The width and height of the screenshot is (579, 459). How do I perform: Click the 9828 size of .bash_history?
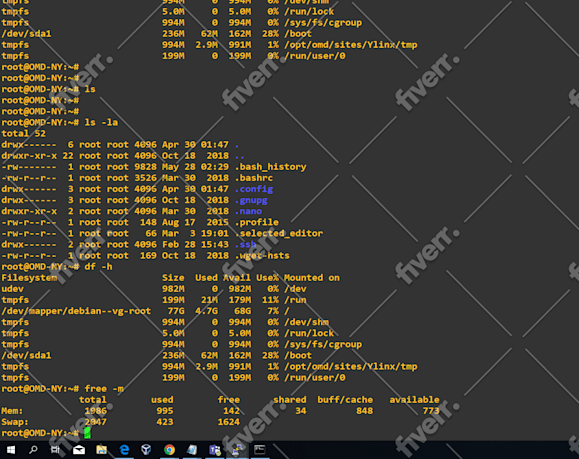pos(145,167)
